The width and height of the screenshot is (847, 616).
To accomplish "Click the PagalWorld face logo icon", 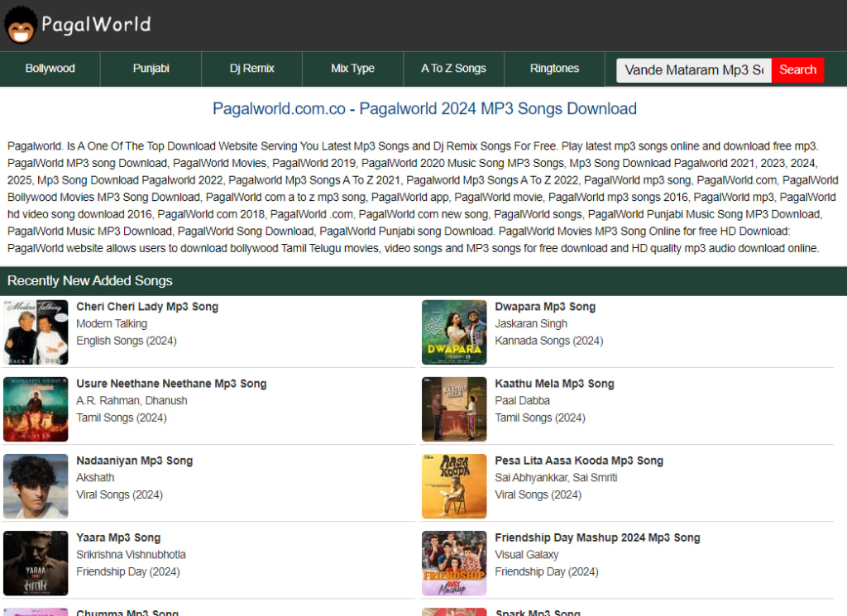I will click(x=21, y=25).
